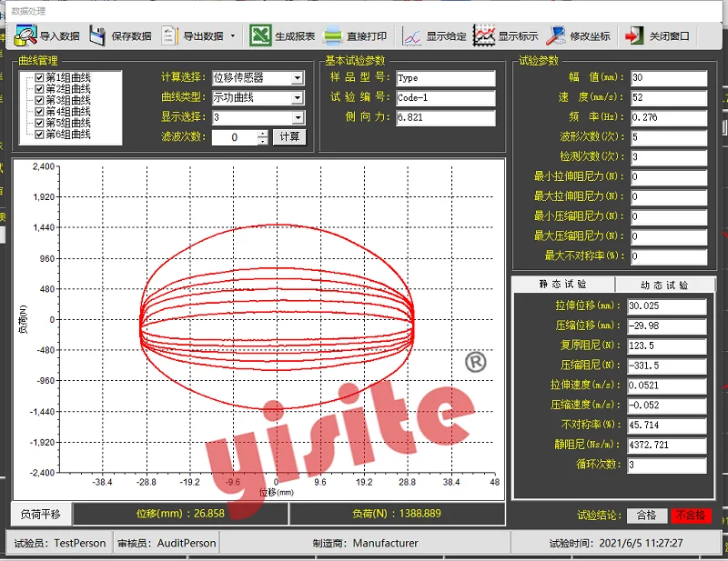Click the Import Data (导入数据) icon

(x=25, y=35)
